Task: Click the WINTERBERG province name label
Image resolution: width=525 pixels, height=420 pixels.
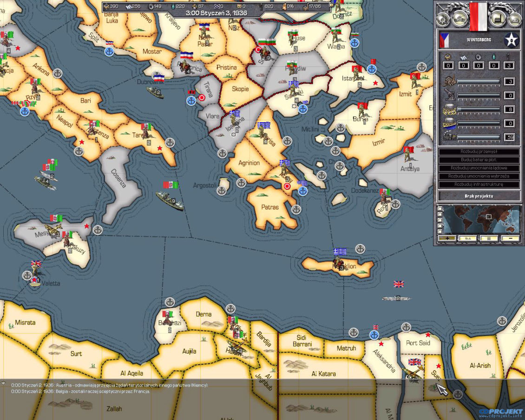Action: 479,40
